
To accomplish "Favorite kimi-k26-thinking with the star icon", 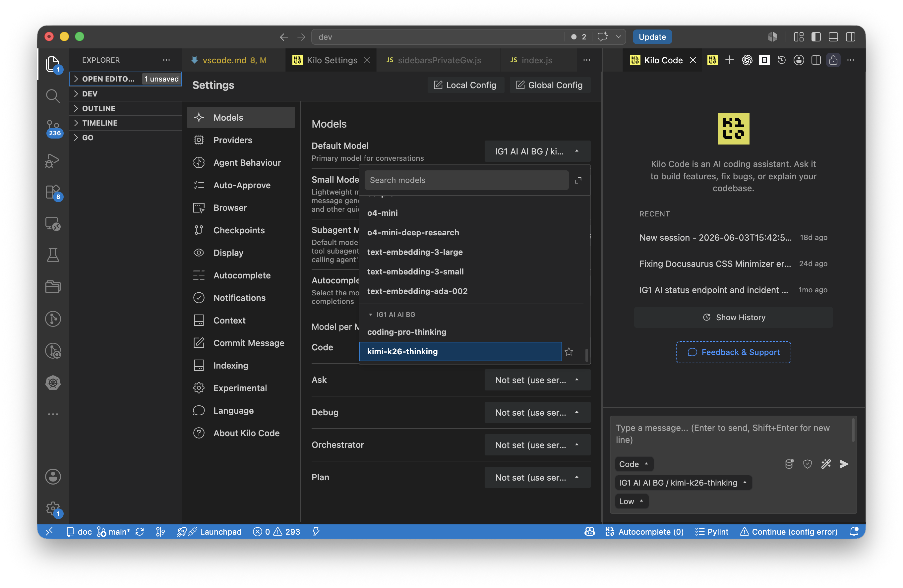I will click(569, 352).
